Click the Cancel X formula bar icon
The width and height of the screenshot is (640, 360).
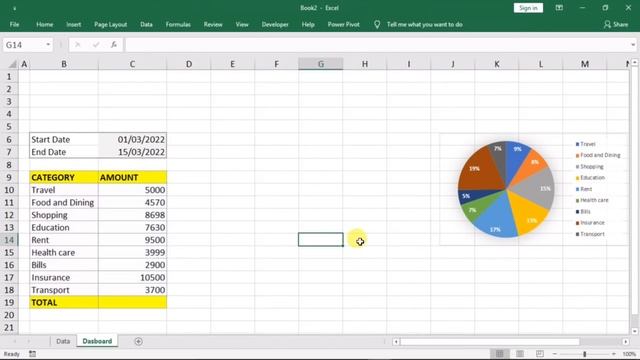pyautogui.click(x=78, y=44)
